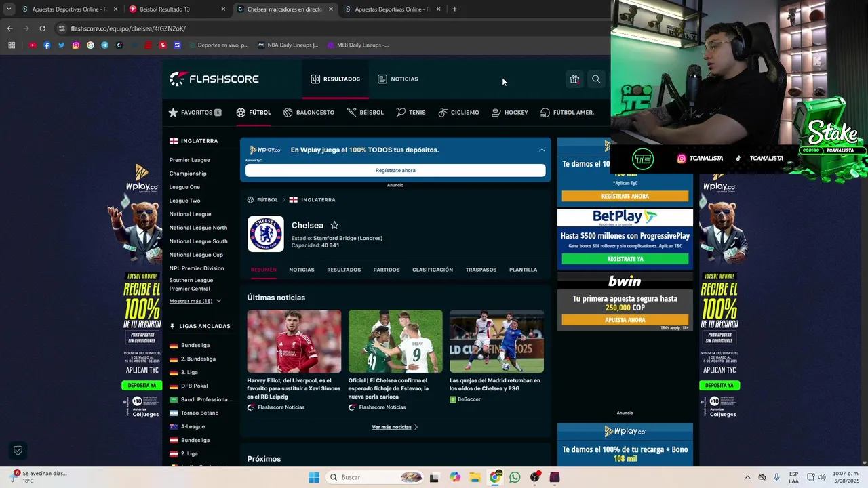The height and width of the screenshot is (488, 868).
Task: Add Chelsea to favorites with star icon
Action: pos(334,225)
